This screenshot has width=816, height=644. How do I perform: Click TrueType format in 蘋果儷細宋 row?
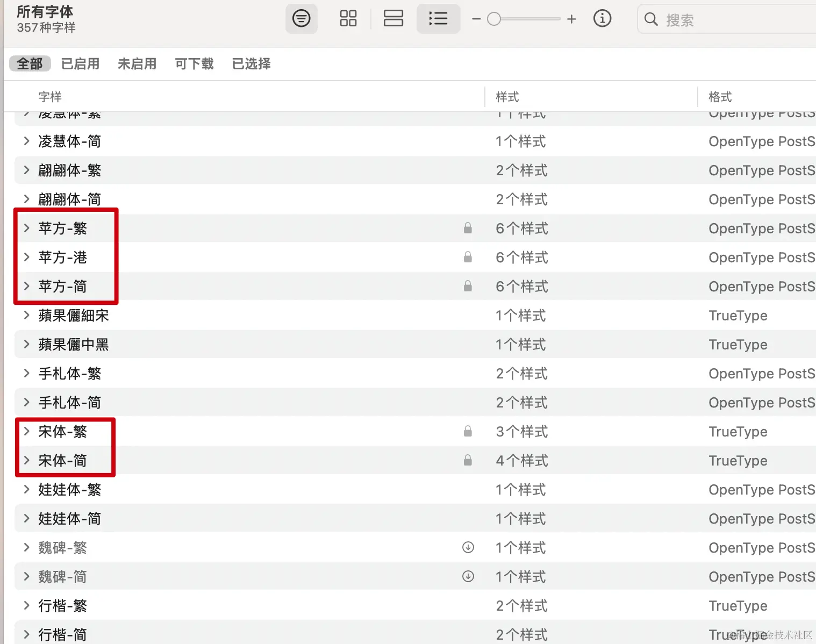pyautogui.click(x=738, y=316)
